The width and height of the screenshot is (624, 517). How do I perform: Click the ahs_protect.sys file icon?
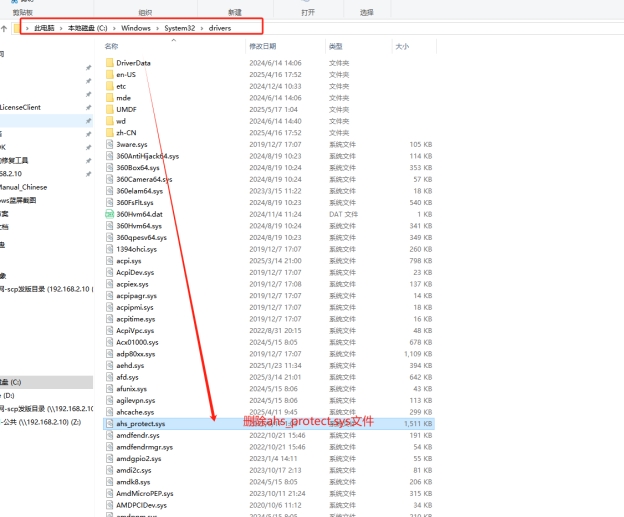coord(110,423)
